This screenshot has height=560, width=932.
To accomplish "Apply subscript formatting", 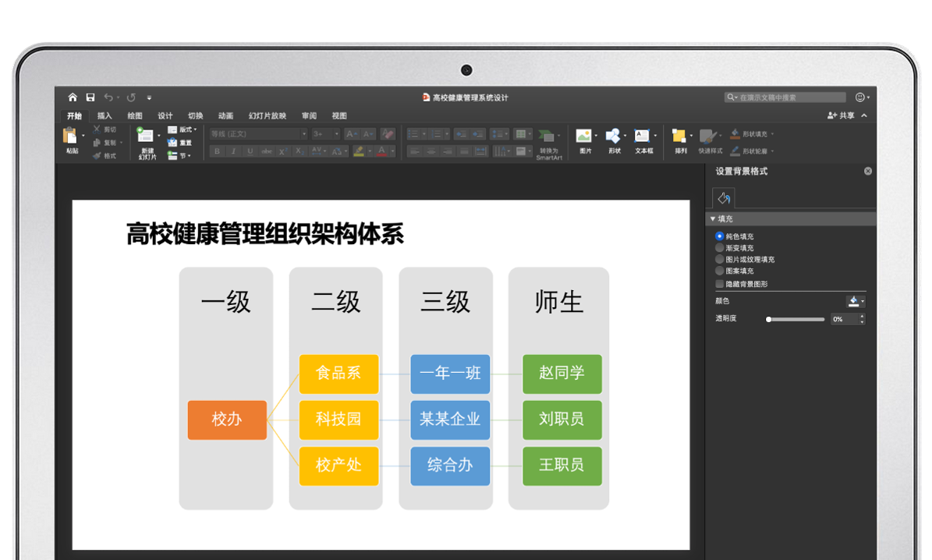I will pyautogui.click(x=299, y=151).
